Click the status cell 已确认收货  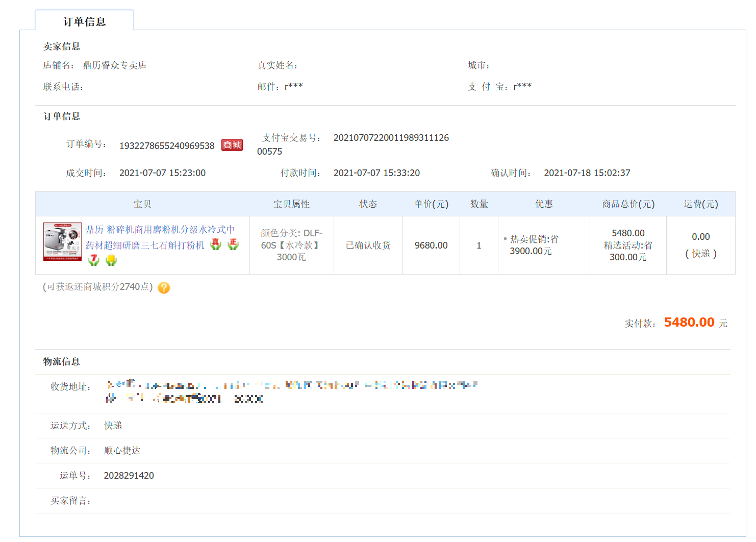coord(368,245)
